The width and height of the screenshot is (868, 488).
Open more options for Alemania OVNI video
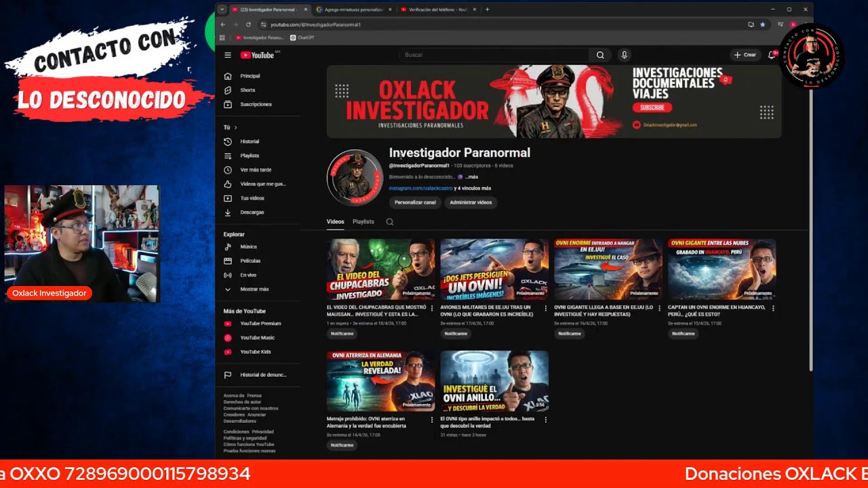432,420
